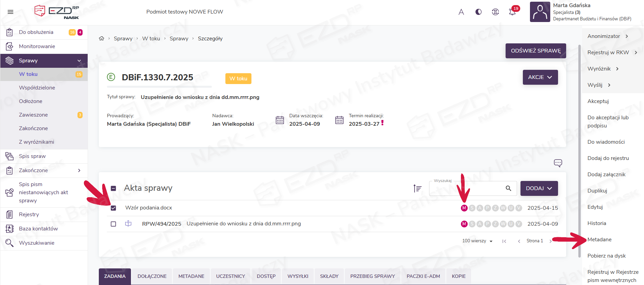
Task: Click the ODŚWIEŻ SPRAWĘ button
Action: click(535, 51)
